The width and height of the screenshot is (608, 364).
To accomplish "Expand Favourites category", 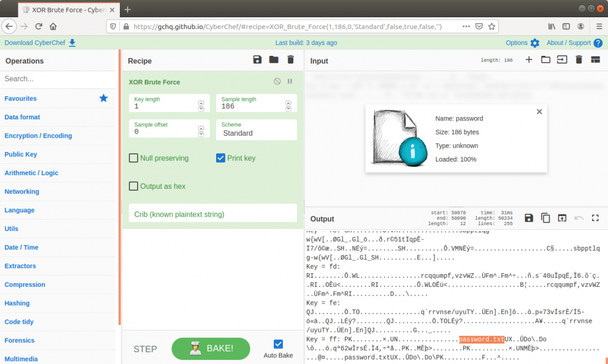I will click(58, 99).
